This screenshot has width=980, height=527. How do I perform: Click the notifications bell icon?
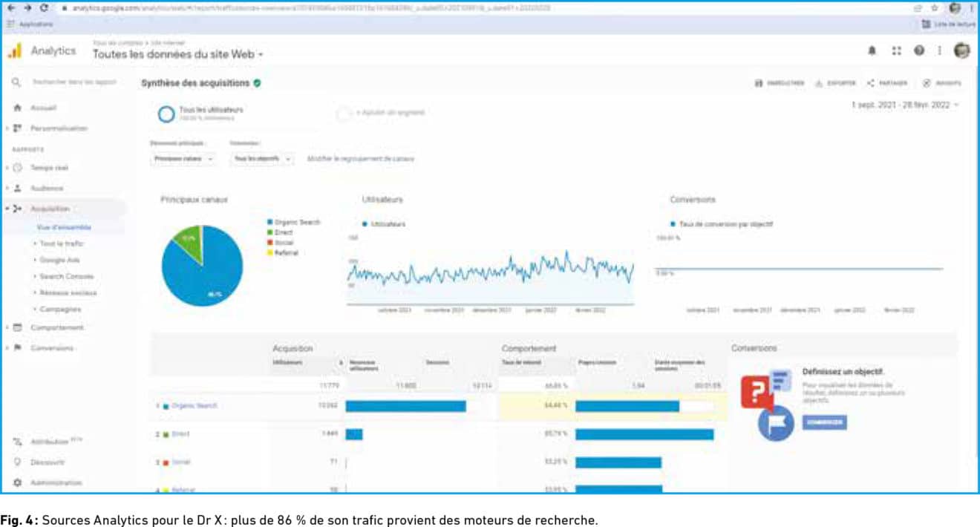[872, 50]
